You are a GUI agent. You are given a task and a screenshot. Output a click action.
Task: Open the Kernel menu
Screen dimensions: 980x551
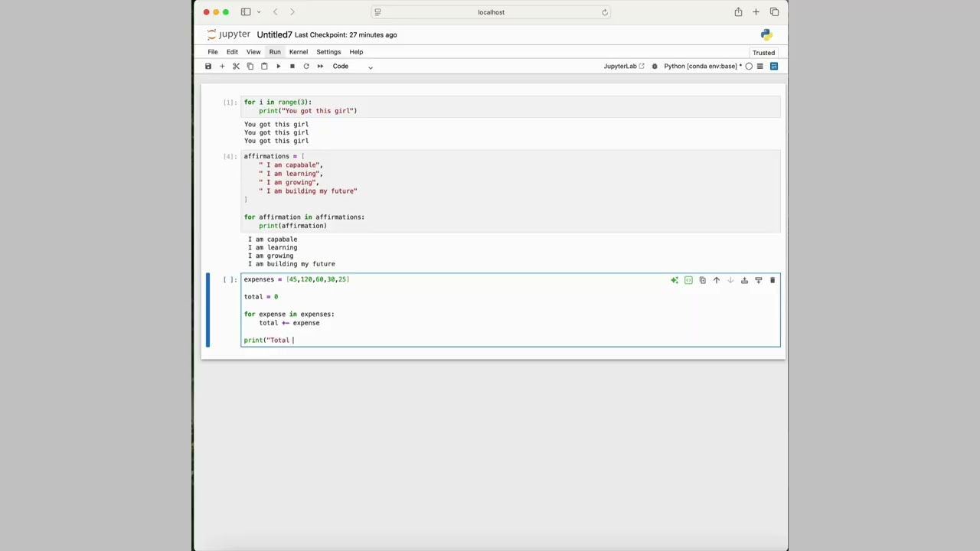299,52
